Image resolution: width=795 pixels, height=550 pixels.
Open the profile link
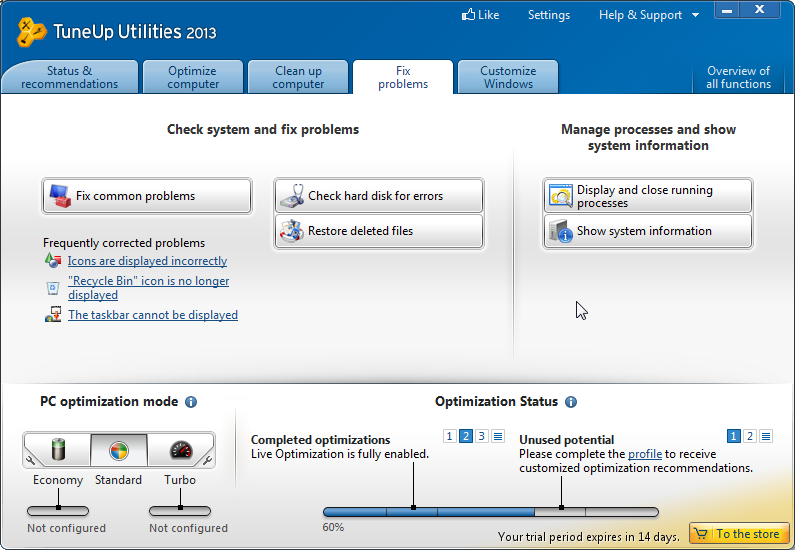[645, 454]
